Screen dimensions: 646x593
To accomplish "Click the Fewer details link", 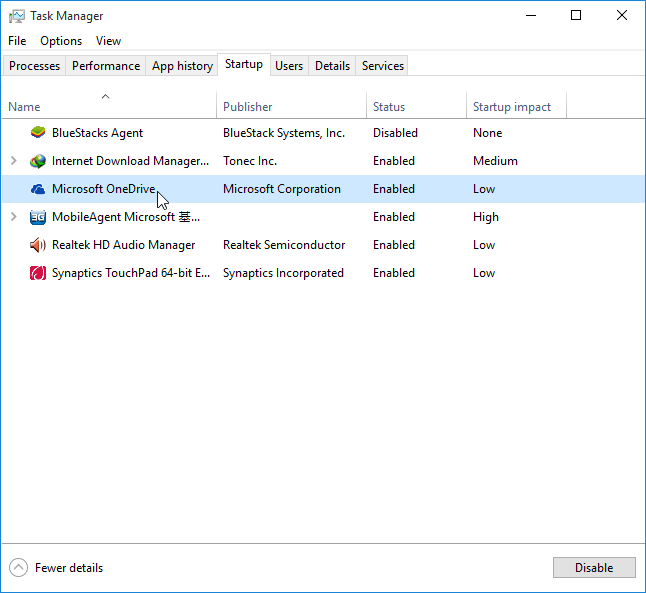I will 69,568.
